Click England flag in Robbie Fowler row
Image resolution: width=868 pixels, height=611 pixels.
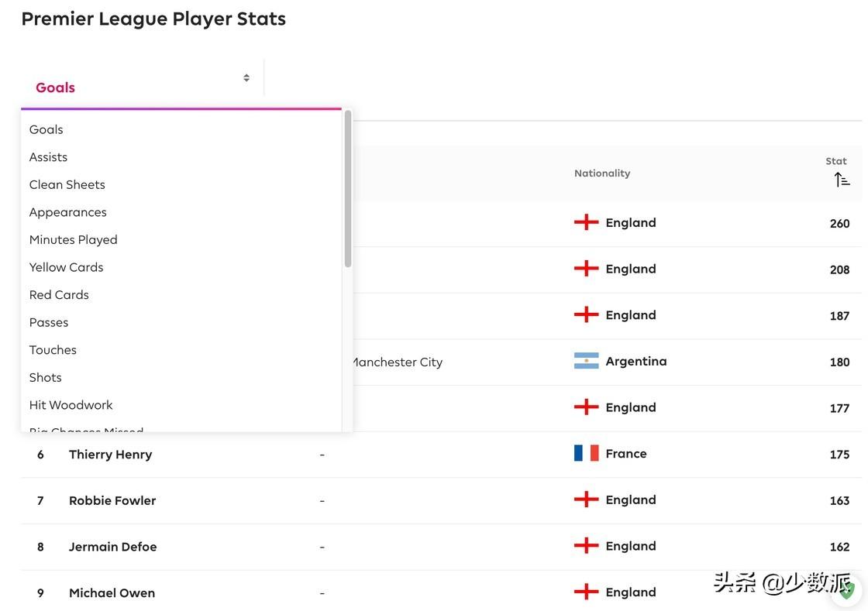tap(586, 499)
